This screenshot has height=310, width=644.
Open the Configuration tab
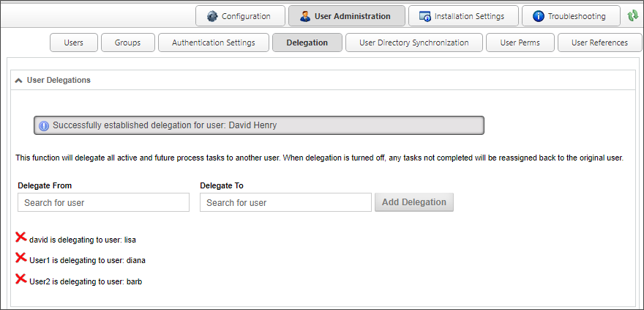coord(239,16)
